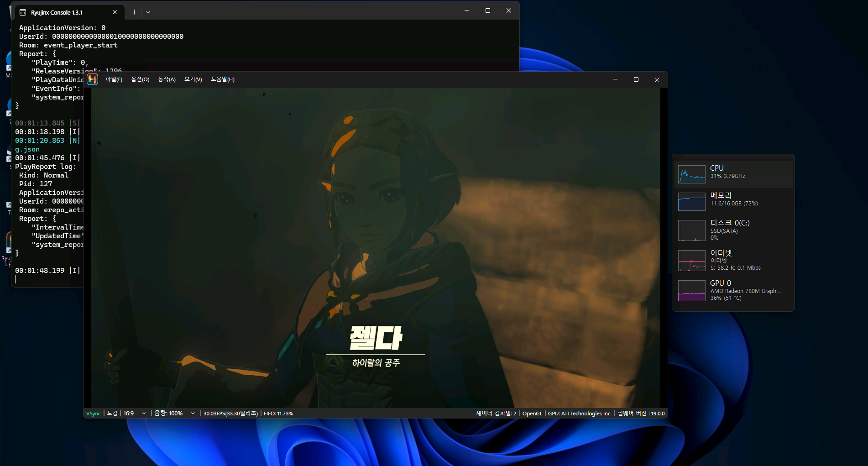
Task: Open the console tab list dropdown chevron
Action: point(148,12)
